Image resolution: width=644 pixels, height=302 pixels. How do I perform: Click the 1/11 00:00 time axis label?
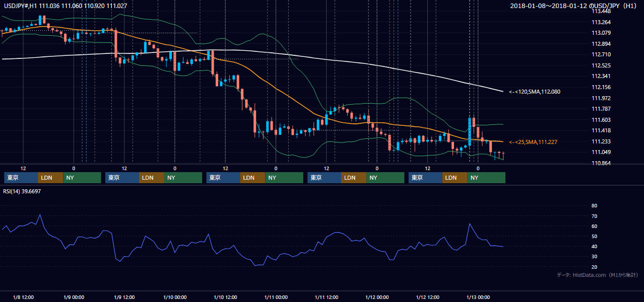coord(276,297)
